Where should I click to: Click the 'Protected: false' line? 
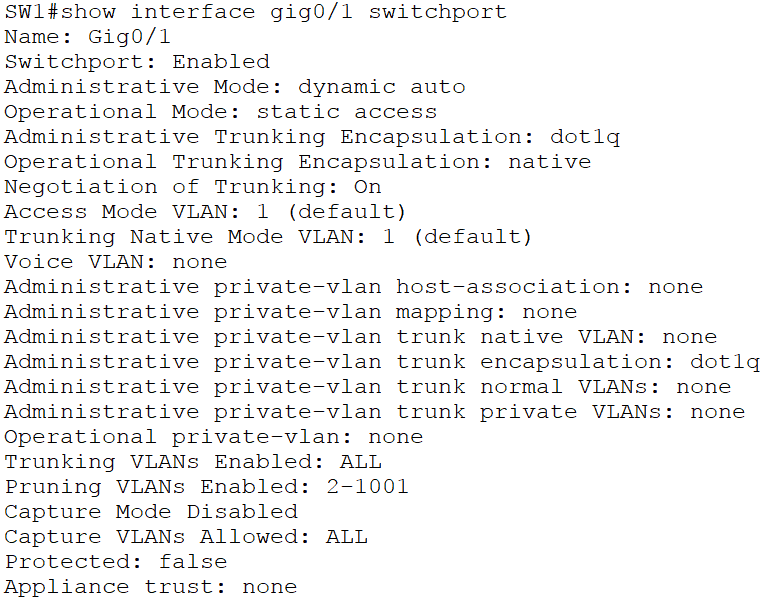(116, 562)
